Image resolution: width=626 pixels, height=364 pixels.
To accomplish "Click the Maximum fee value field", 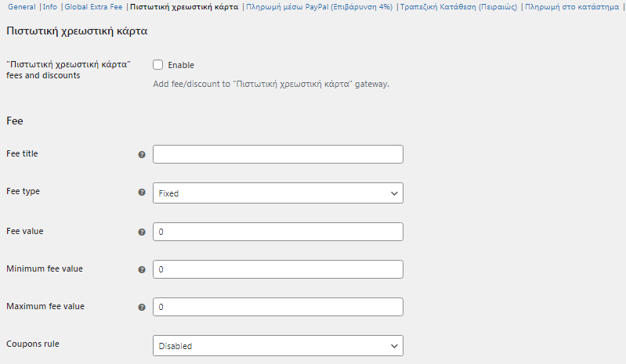I will point(278,307).
